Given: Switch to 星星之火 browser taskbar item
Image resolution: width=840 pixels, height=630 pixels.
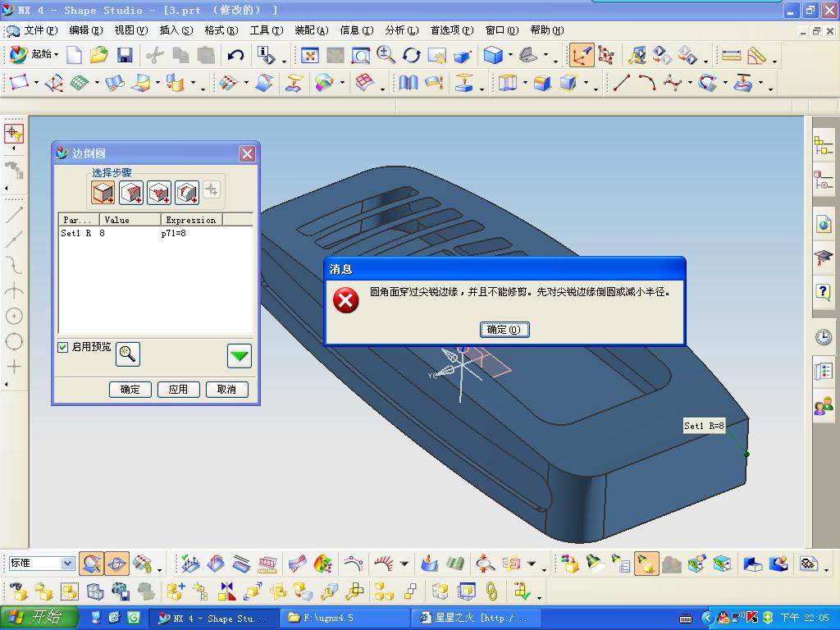Looking at the screenshot, I should pos(477,618).
